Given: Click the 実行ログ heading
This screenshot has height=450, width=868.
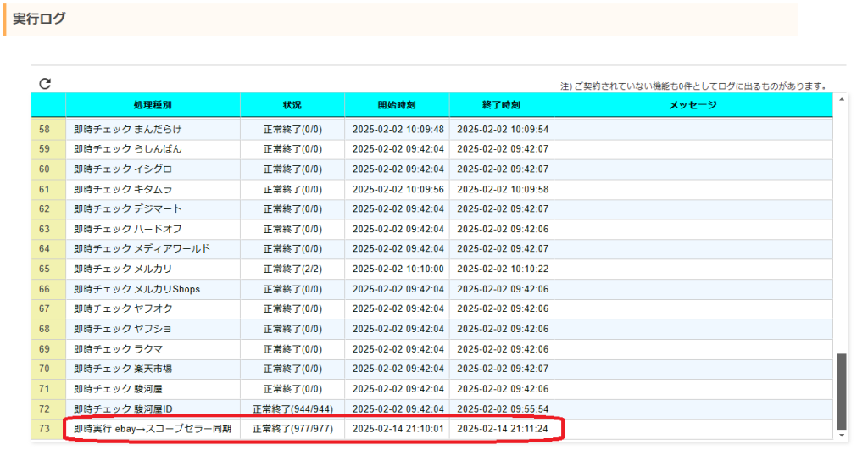Looking at the screenshot, I should pyautogui.click(x=39, y=19).
